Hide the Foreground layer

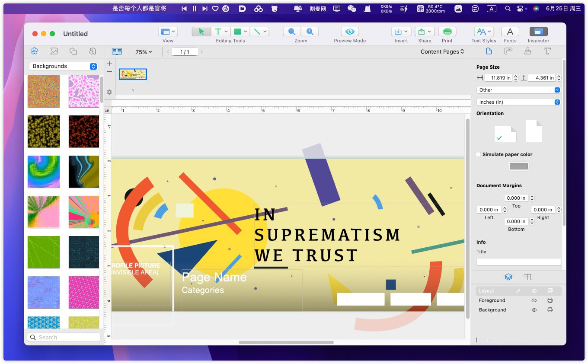(x=534, y=300)
